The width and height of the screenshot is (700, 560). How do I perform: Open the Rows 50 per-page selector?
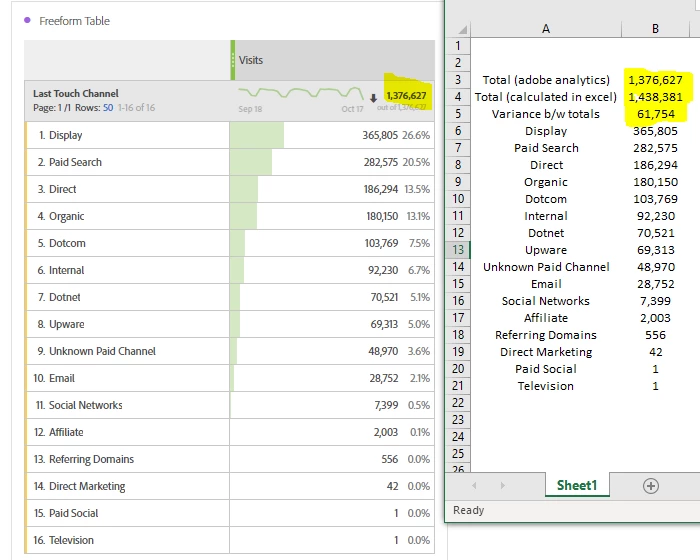[108, 106]
